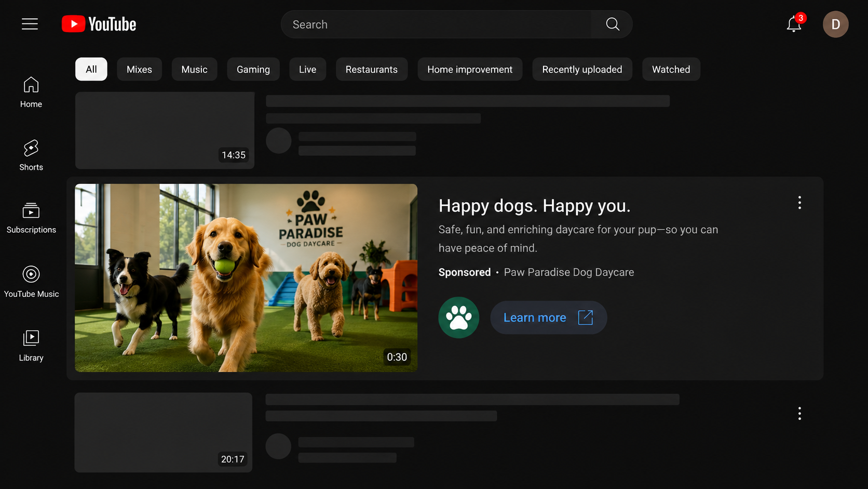Open the account avatar D menu
Viewport: 868px width, 489px height.
(x=835, y=24)
